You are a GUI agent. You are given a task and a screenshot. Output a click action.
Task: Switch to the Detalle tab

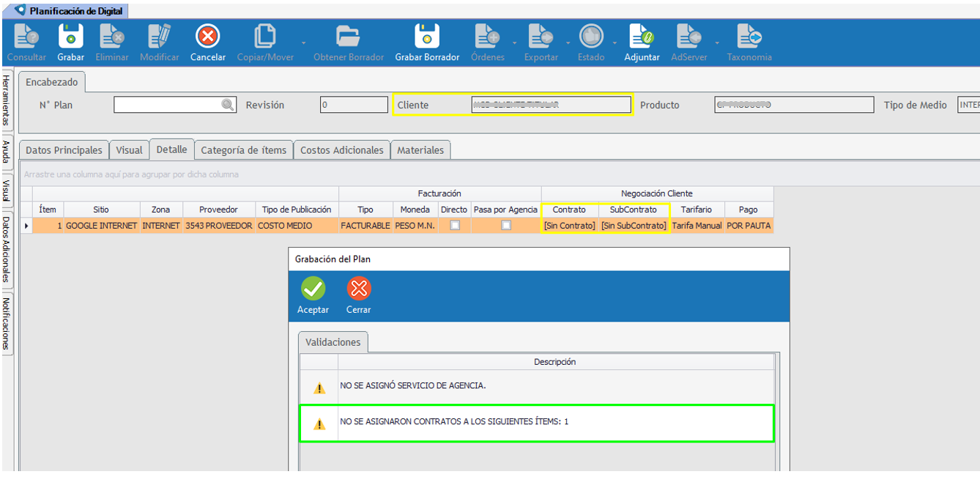(171, 149)
